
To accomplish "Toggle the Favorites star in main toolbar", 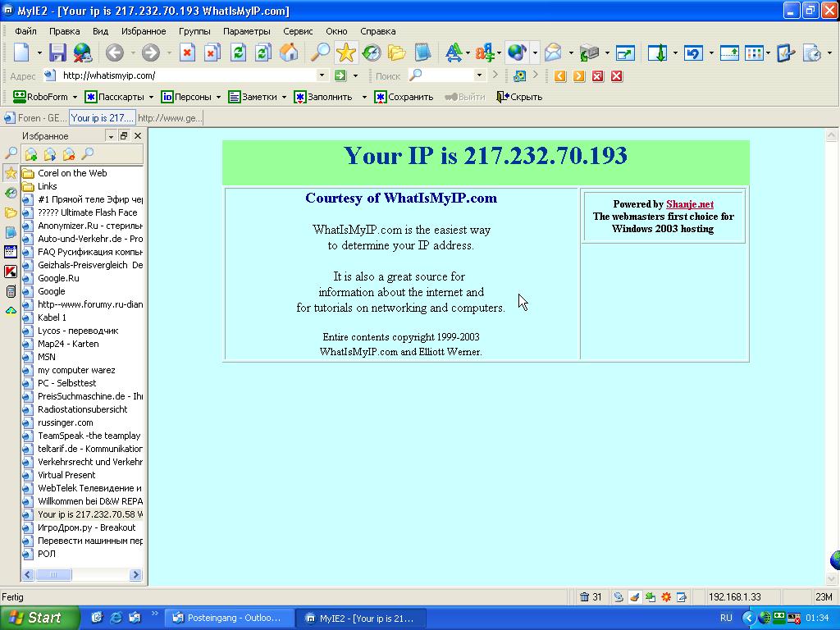I will pyautogui.click(x=345, y=52).
